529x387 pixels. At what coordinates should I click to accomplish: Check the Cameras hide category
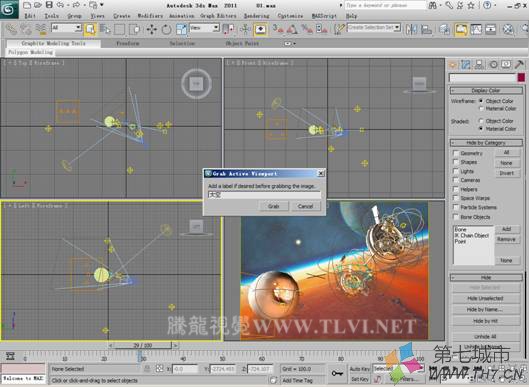point(455,180)
